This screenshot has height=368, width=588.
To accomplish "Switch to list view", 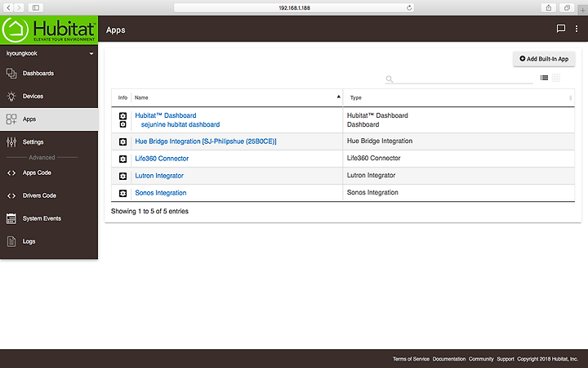I will coord(544,78).
